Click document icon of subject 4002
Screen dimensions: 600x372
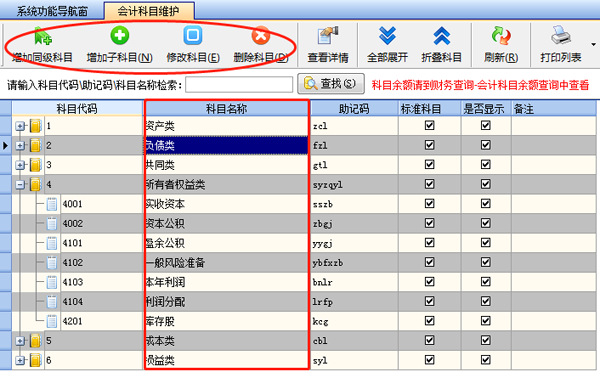(x=52, y=224)
